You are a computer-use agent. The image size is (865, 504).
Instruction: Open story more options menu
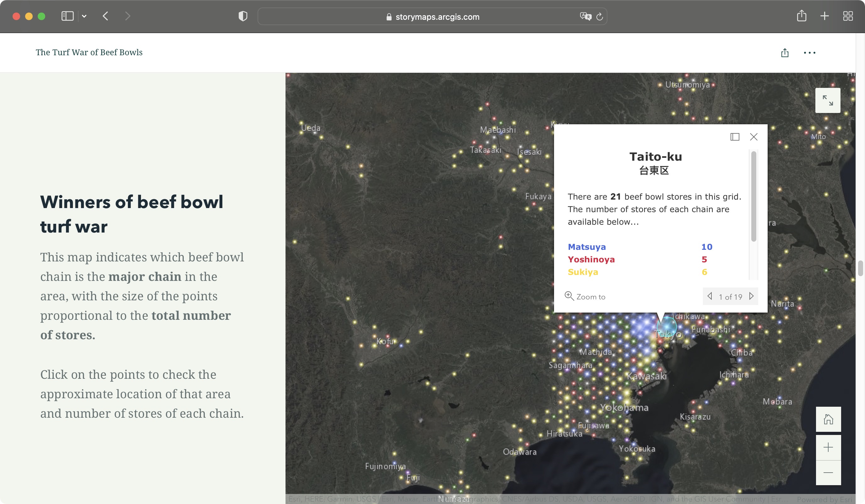tap(809, 53)
